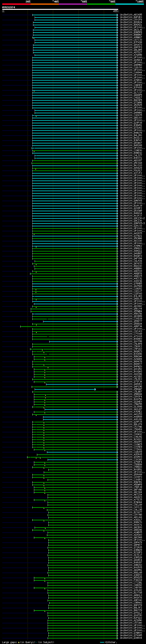The width and height of the screenshot is (146, 644).
Task: Select hit UniRef100_C4R780
Action: click(x=131, y=588)
